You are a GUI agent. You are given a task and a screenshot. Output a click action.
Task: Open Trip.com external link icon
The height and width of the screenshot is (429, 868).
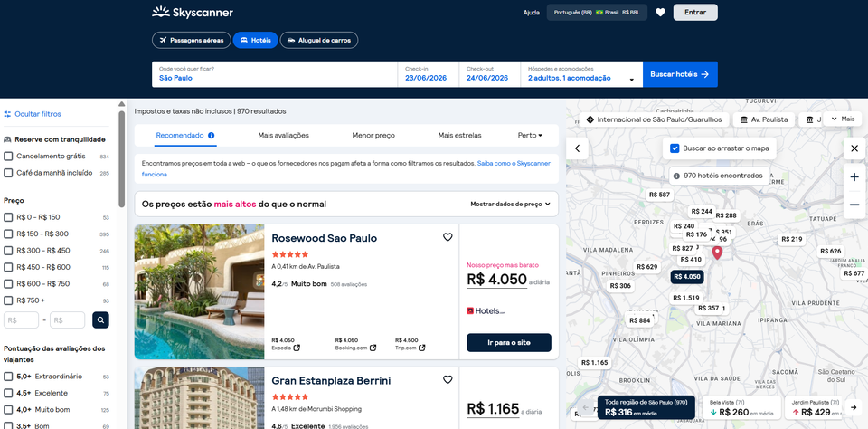click(422, 348)
